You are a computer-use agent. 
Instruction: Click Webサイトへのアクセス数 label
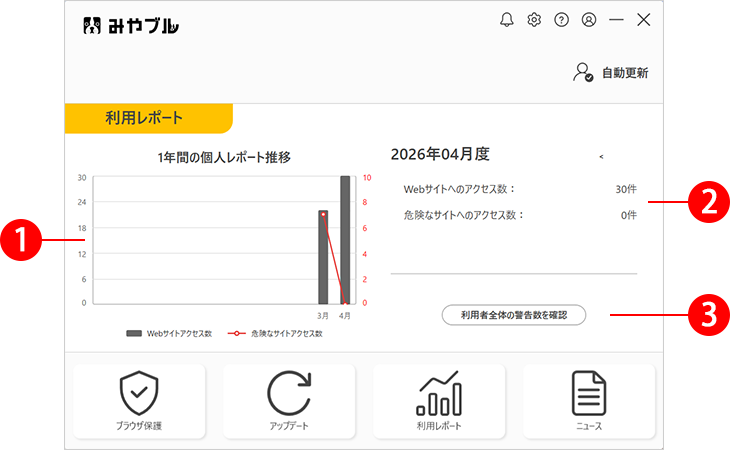[459, 189]
